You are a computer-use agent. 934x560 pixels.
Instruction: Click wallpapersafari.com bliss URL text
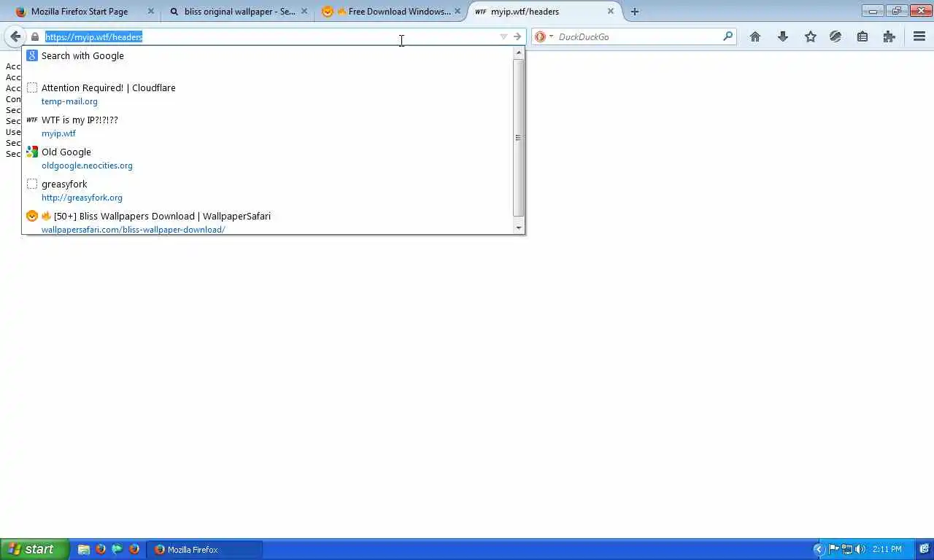pos(133,230)
